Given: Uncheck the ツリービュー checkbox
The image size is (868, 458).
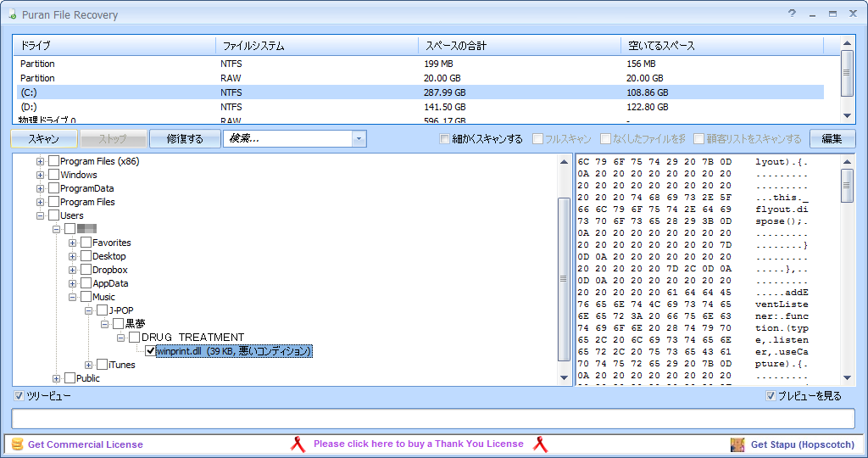Looking at the screenshot, I should (x=19, y=396).
